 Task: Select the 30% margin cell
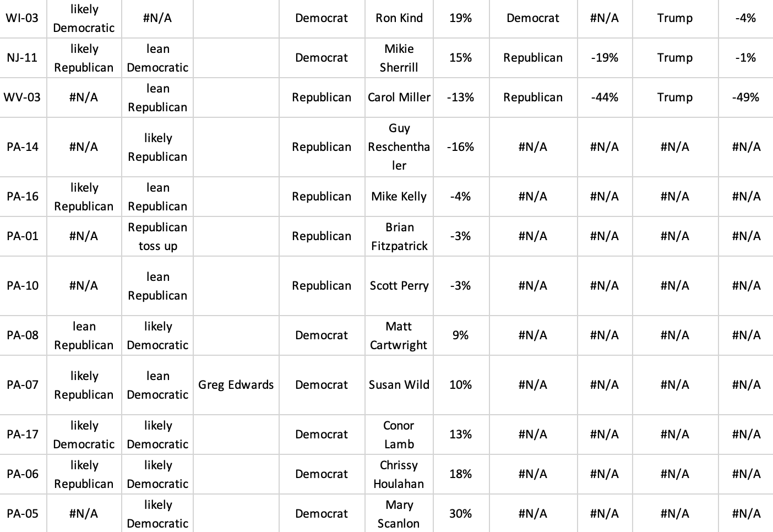tap(460, 514)
